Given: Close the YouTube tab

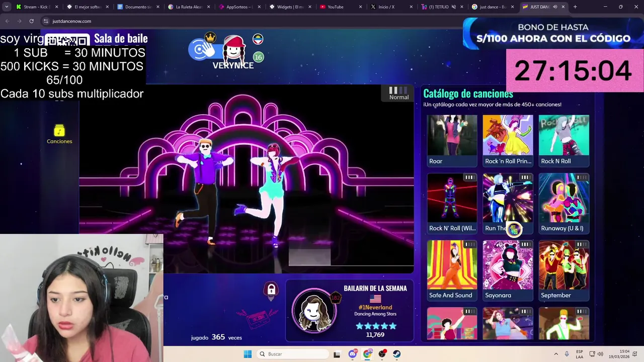Looking at the screenshot, I should pyautogui.click(x=361, y=7).
